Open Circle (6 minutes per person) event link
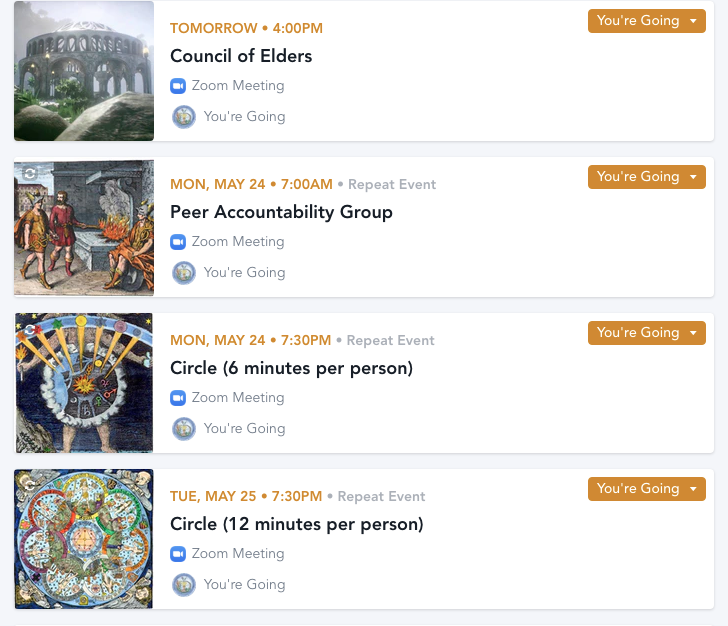 coord(291,368)
